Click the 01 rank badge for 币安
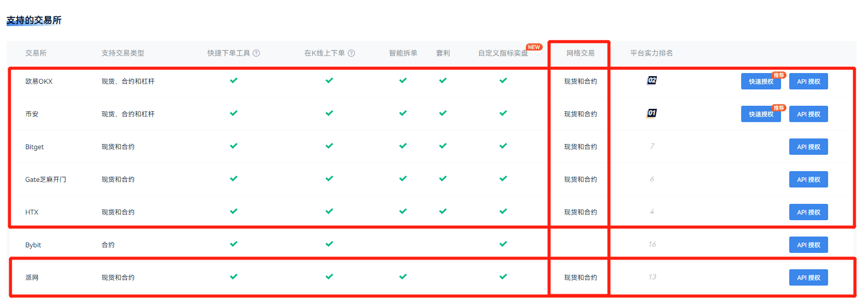This screenshot has height=305, width=868. 652,113
